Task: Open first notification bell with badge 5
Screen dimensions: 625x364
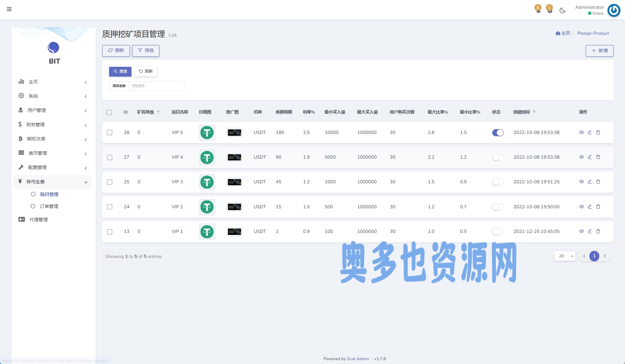Action: (x=538, y=9)
